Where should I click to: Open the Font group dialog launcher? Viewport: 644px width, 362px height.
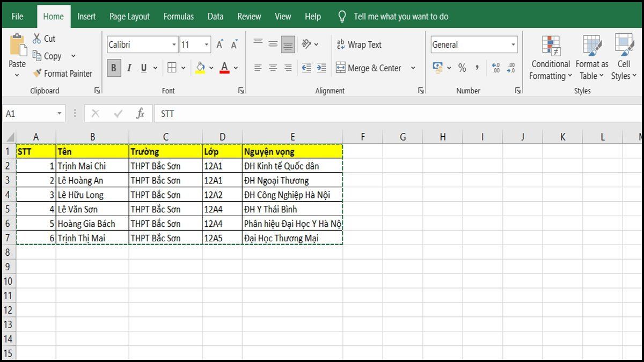click(x=241, y=91)
